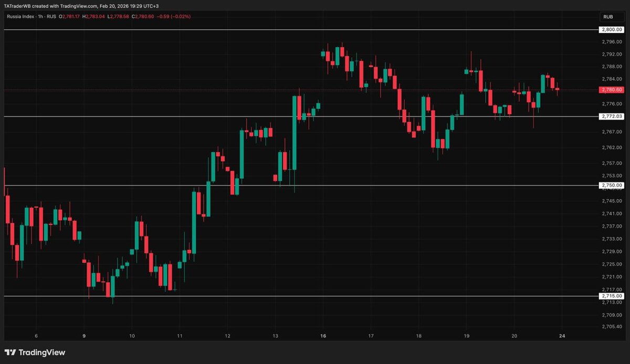Image resolution: width=630 pixels, height=364 pixels.
Task: Select the 1h interval label in legend
Action: coord(41,17)
